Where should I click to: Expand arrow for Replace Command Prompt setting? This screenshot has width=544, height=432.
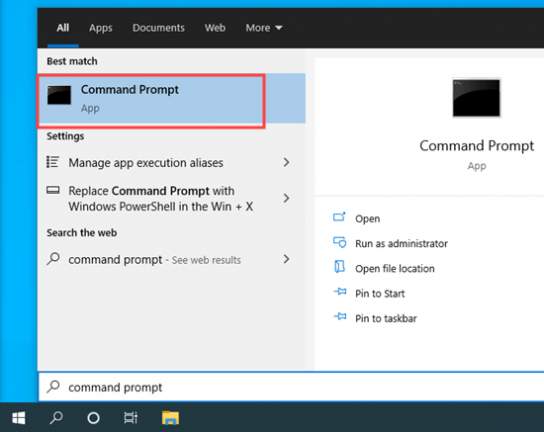click(x=286, y=198)
